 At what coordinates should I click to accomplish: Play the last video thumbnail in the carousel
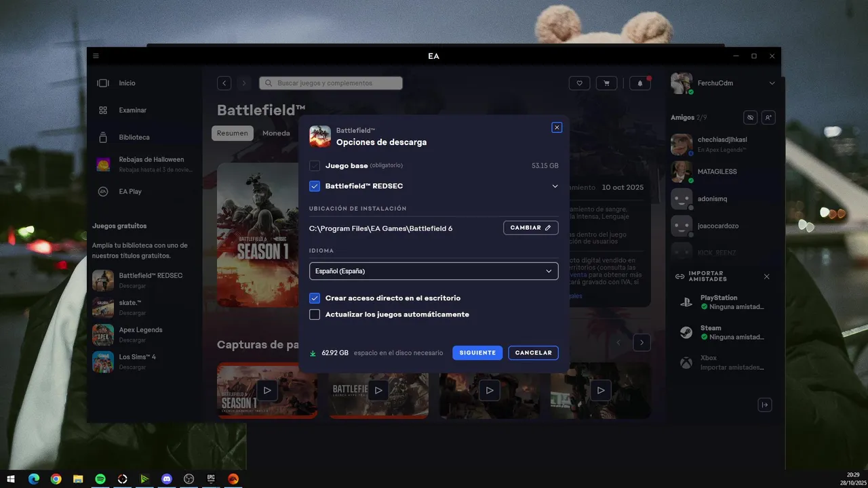click(601, 390)
